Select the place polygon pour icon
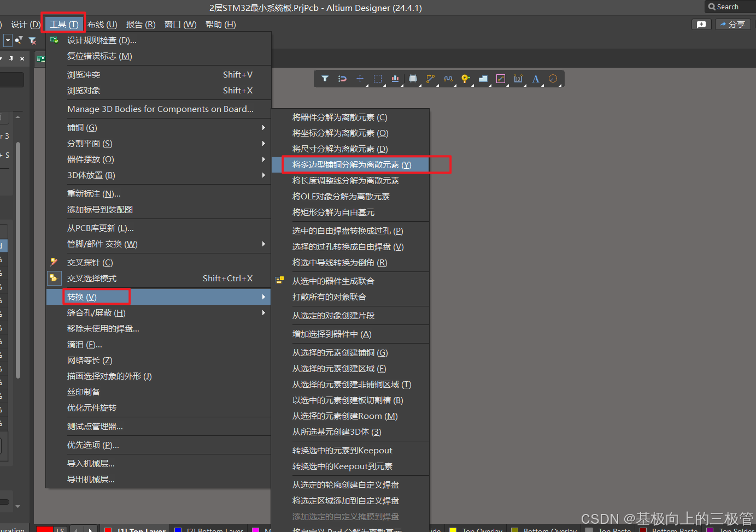Screen dimensions: 756x532 483,79
